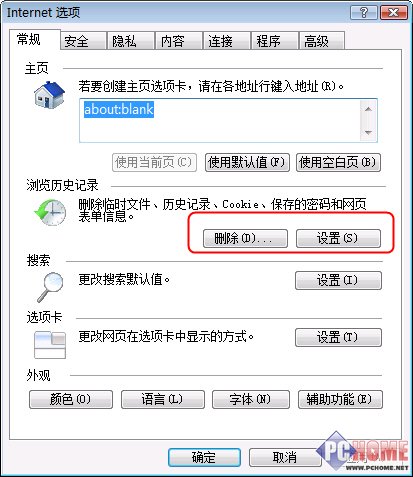Screen dimensions: 413x477
Task: Click 使用空白页(B) button
Action: point(338,162)
